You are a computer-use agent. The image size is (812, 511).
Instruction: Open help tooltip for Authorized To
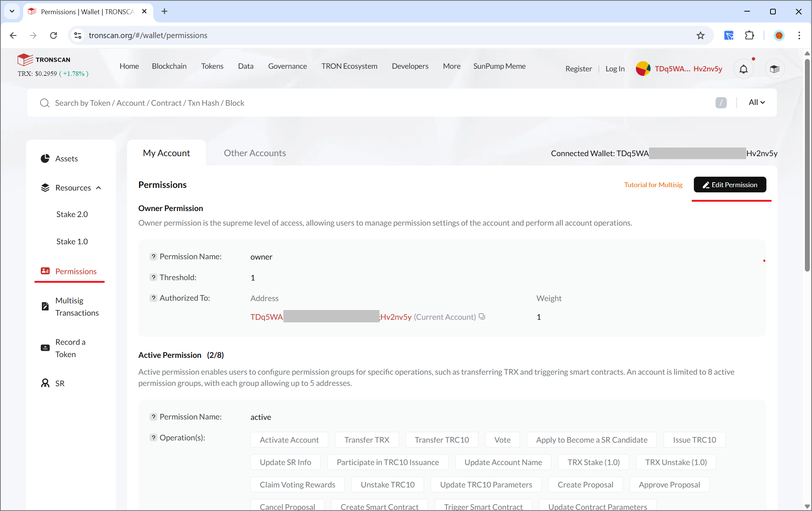click(x=153, y=298)
